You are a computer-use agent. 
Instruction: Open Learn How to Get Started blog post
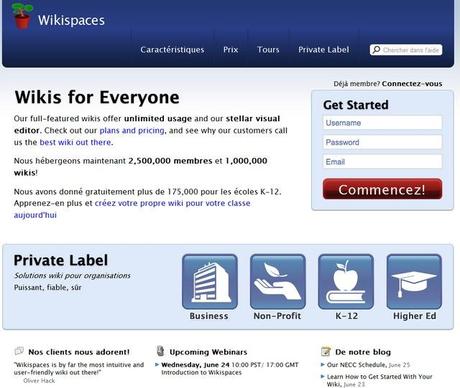pos(379,380)
